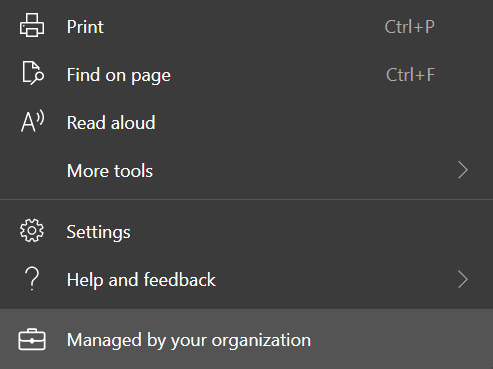Start Read aloud from the menu

click(246, 122)
